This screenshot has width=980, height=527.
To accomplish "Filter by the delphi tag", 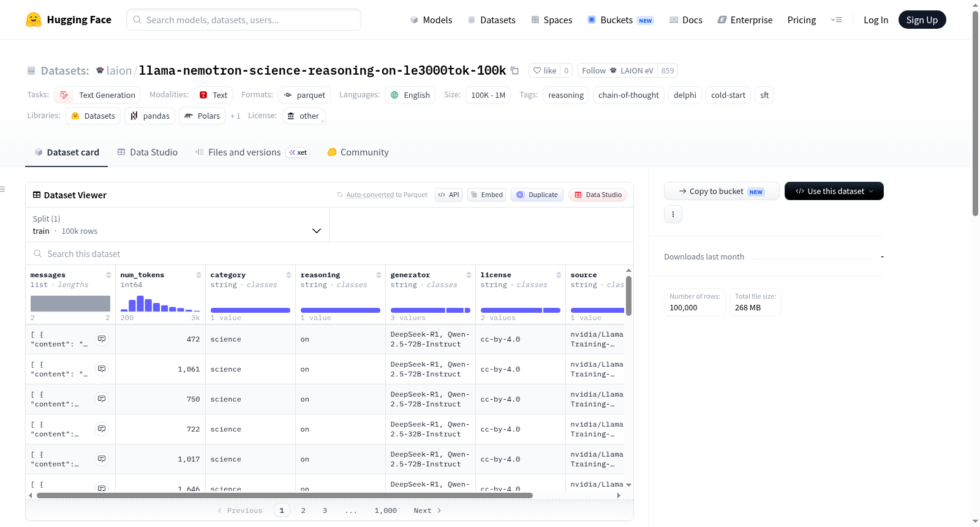I will tap(685, 95).
